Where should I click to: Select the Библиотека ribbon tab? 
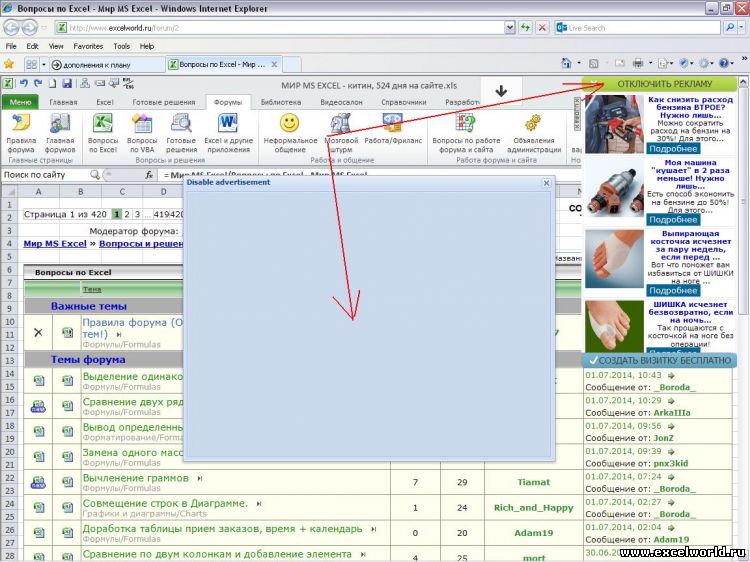[x=281, y=102]
